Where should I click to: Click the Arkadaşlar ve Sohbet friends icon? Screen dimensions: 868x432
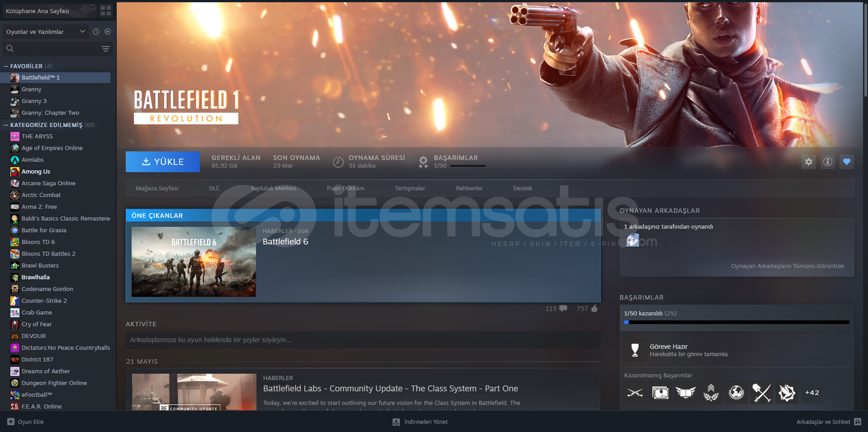[858, 422]
